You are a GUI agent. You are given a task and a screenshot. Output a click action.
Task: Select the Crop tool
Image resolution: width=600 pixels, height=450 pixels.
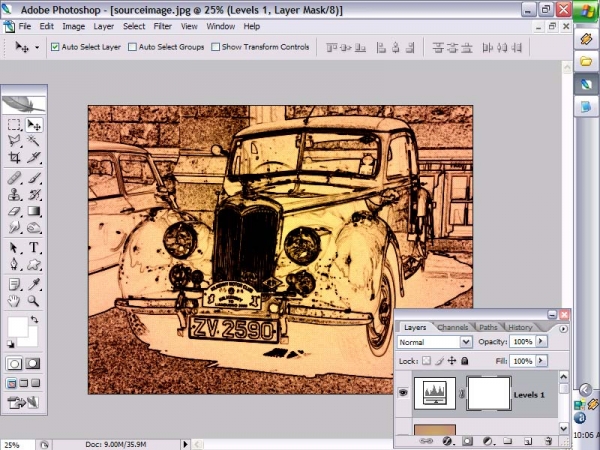pos(14,157)
